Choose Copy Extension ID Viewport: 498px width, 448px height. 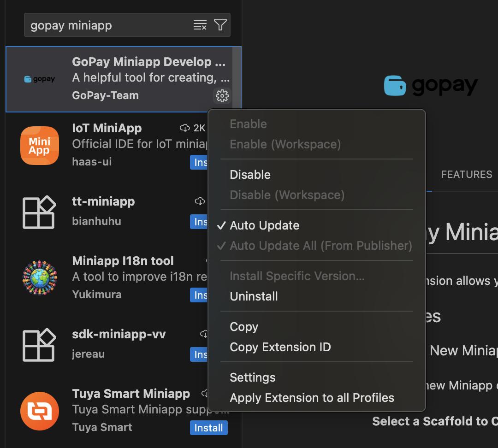(x=280, y=347)
